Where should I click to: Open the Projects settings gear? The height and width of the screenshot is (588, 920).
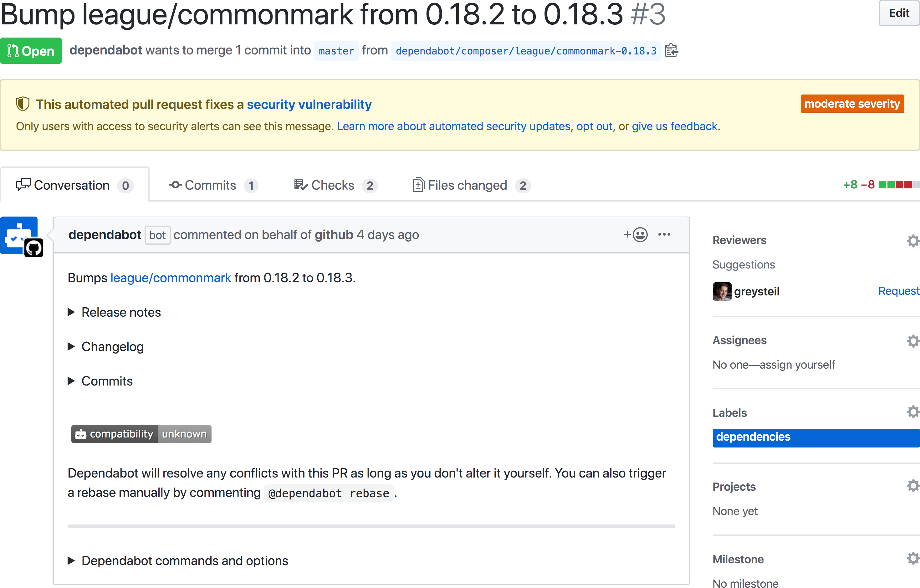913,486
